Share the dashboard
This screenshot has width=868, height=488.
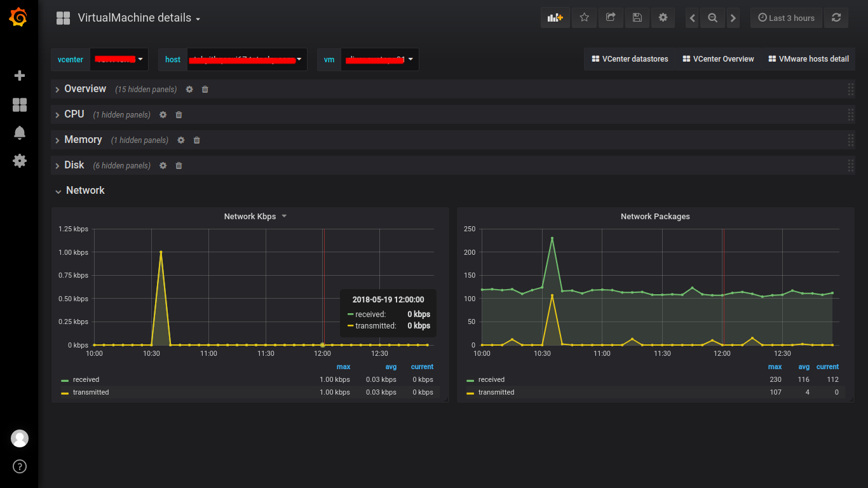pos(611,18)
